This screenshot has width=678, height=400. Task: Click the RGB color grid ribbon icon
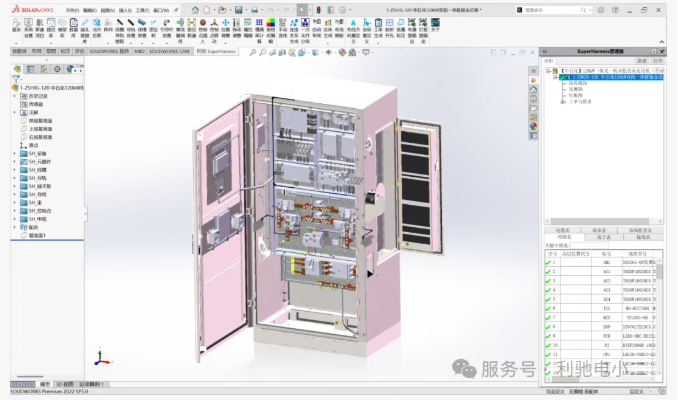[271, 22]
